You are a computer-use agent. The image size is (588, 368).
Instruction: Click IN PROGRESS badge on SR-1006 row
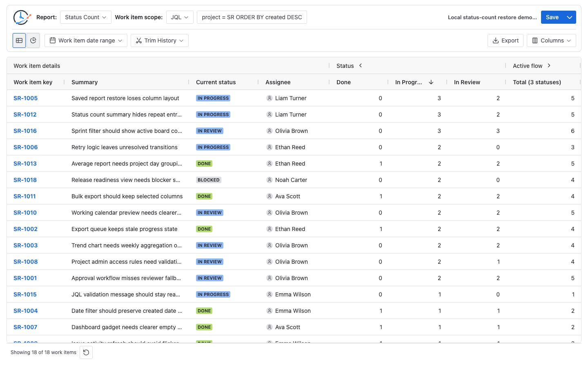213,147
